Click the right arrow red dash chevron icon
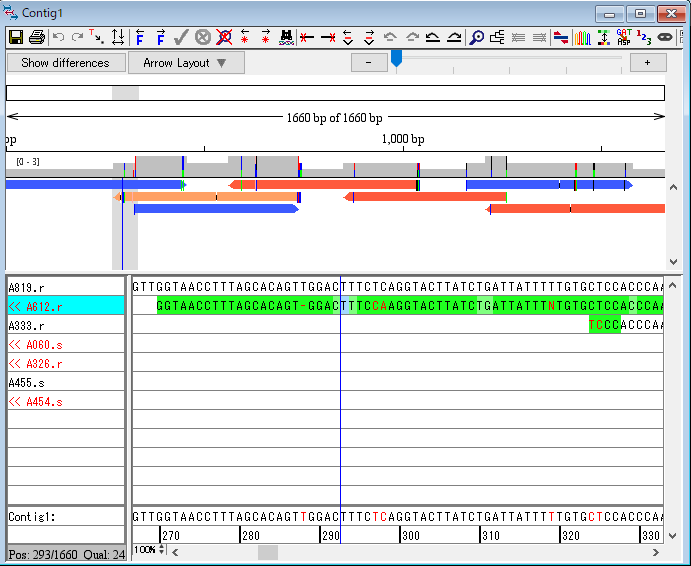This screenshot has width=691, height=566. (369, 37)
